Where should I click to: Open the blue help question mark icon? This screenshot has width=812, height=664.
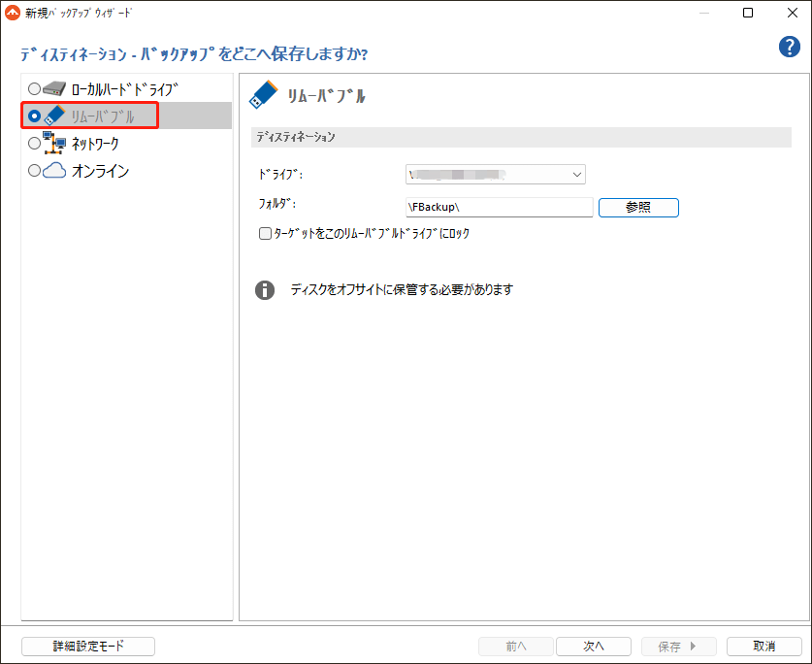pos(790,47)
